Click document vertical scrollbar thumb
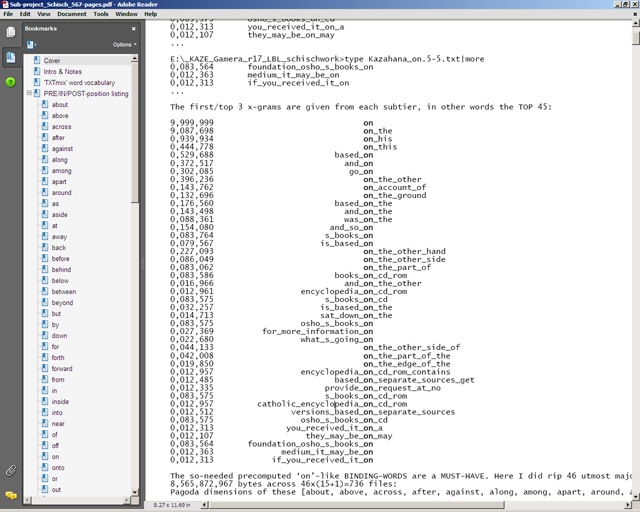This screenshot has height=512, width=640. [x=636, y=39]
